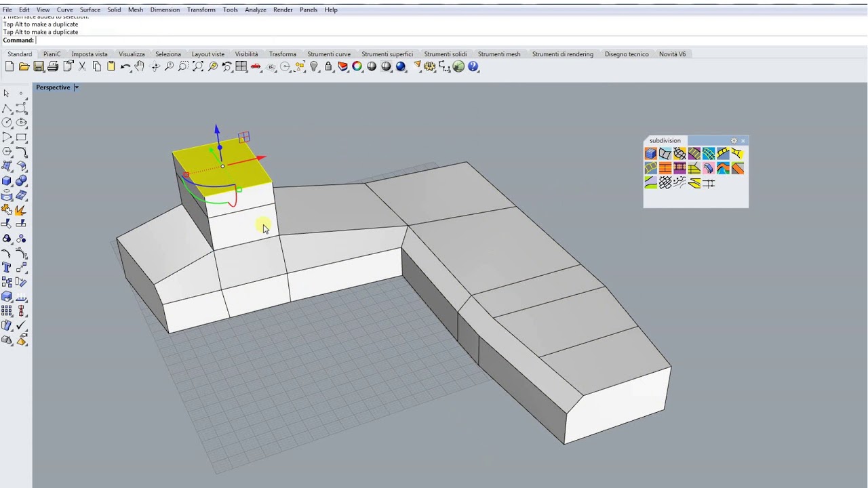Select the Box solid tool
The width and height of the screenshot is (868, 488).
tap(7, 181)
